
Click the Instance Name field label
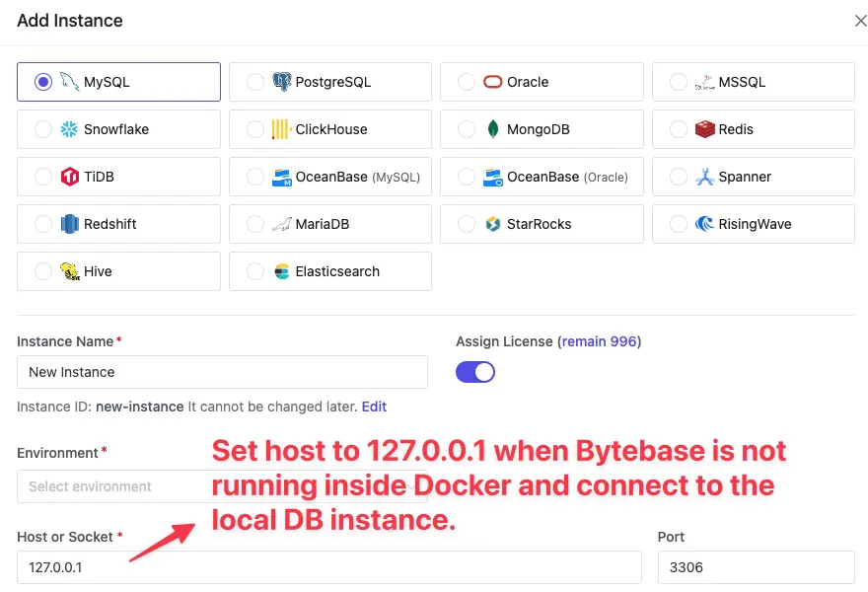tap(65, 341)
